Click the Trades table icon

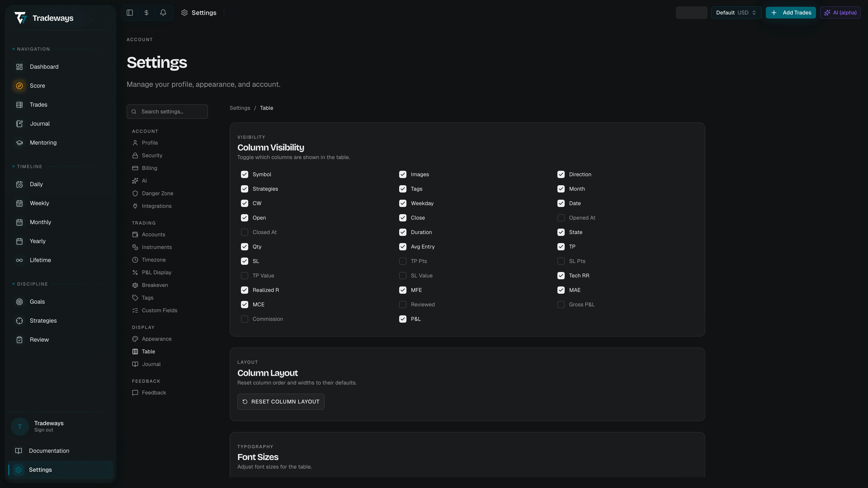pos(19,105)
